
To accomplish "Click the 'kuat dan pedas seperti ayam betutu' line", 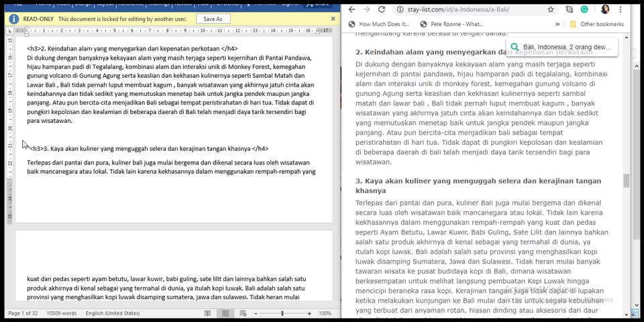I will click(167, 279).
